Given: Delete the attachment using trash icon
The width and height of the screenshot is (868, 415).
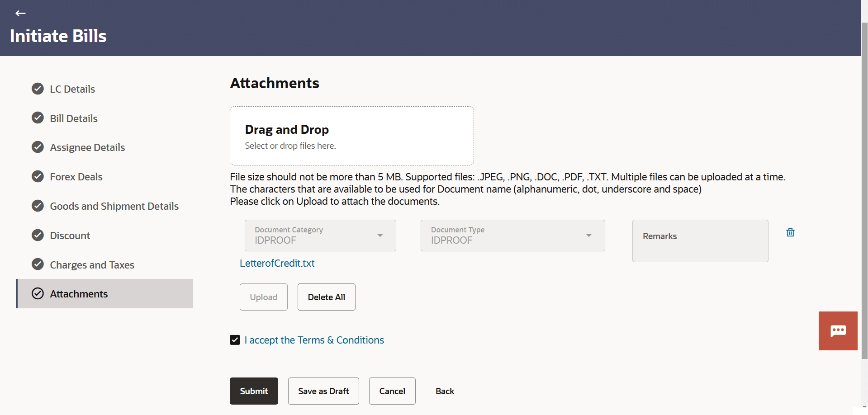Looking at the screenshot, I should pyautogui.click(x=790, y=232).
